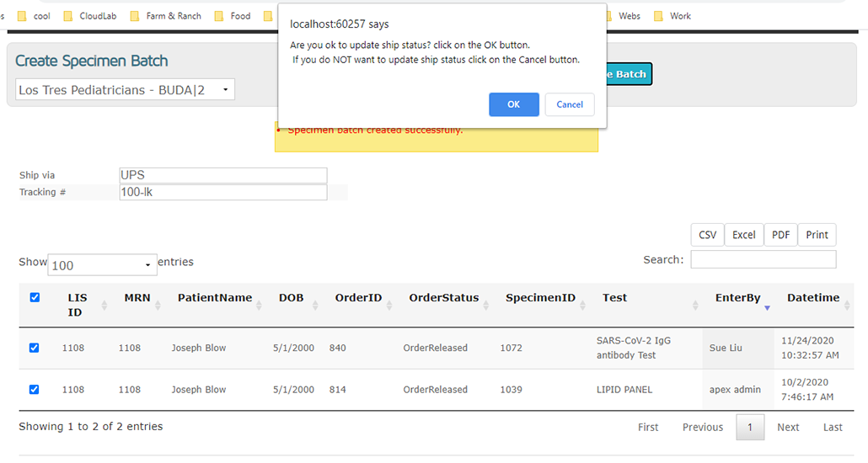
Task: Cancel the ship status dialog
Action: (570, 104)
